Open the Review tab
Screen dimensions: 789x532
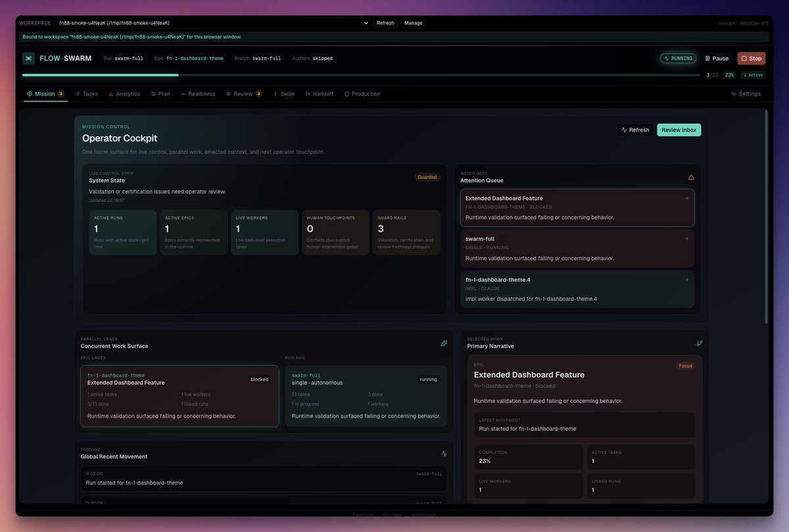[x=244, y=94]
